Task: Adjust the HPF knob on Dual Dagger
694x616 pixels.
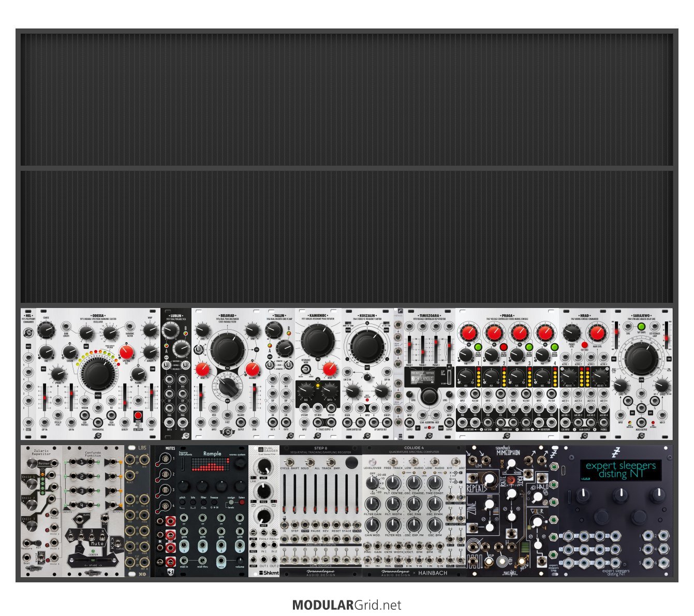Action: [264, 516]
